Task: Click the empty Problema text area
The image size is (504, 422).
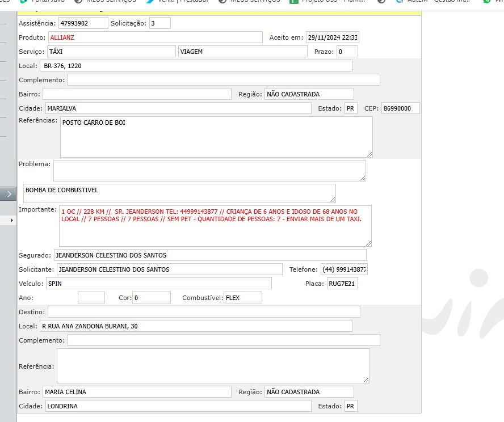Action: pos(209,171)
